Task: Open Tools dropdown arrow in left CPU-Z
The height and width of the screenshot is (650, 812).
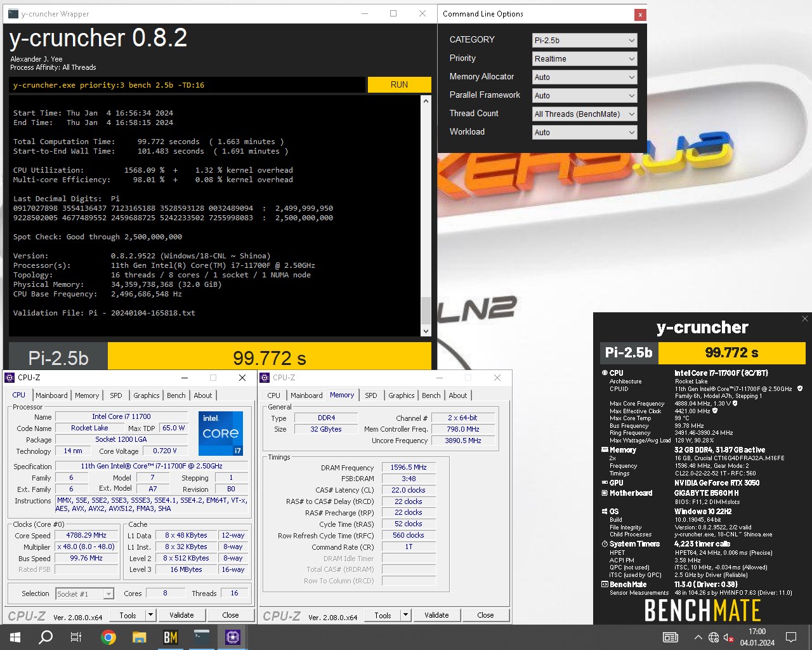Action: (150, 615)
